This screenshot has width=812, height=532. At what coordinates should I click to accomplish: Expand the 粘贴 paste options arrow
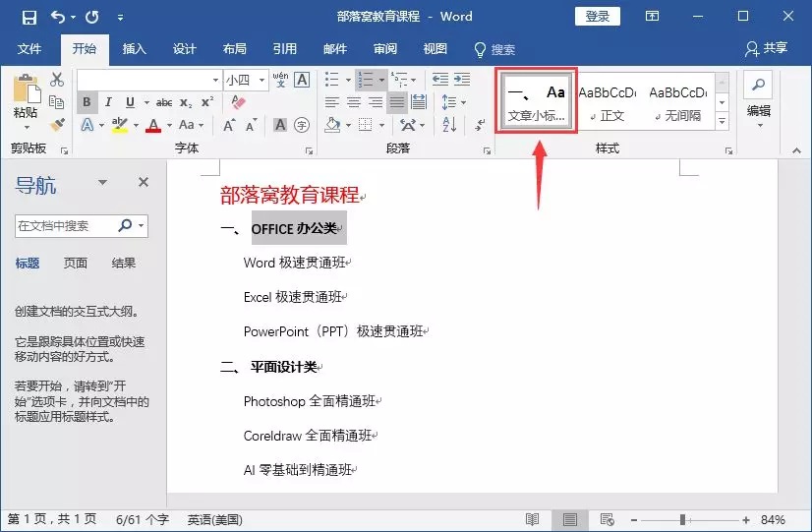coord(27,127)
